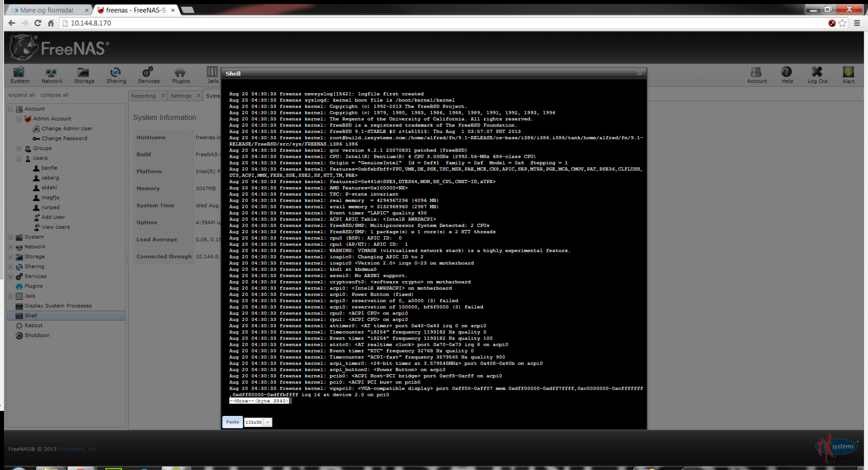The height and width of the screenshot is (470, 868).
Task: Go to browser home page
Action: click(51, 23)
